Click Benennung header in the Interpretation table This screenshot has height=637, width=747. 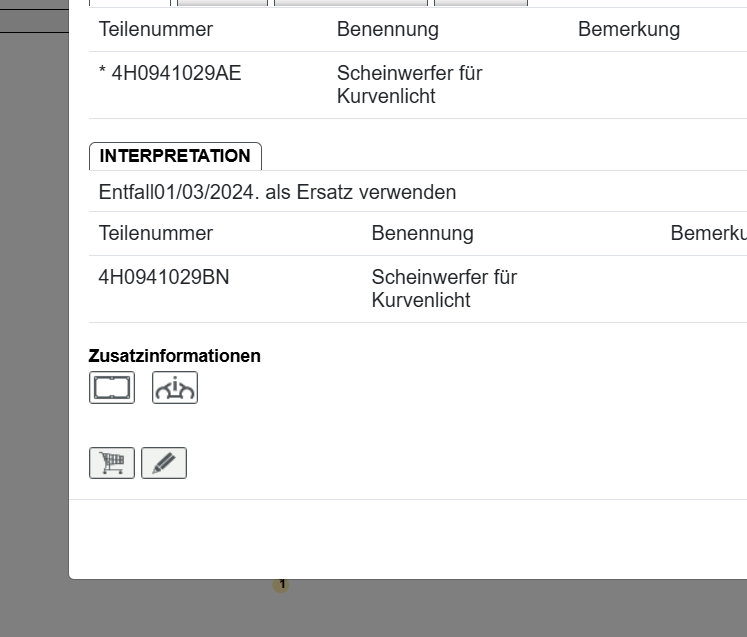tap(422, 233)
